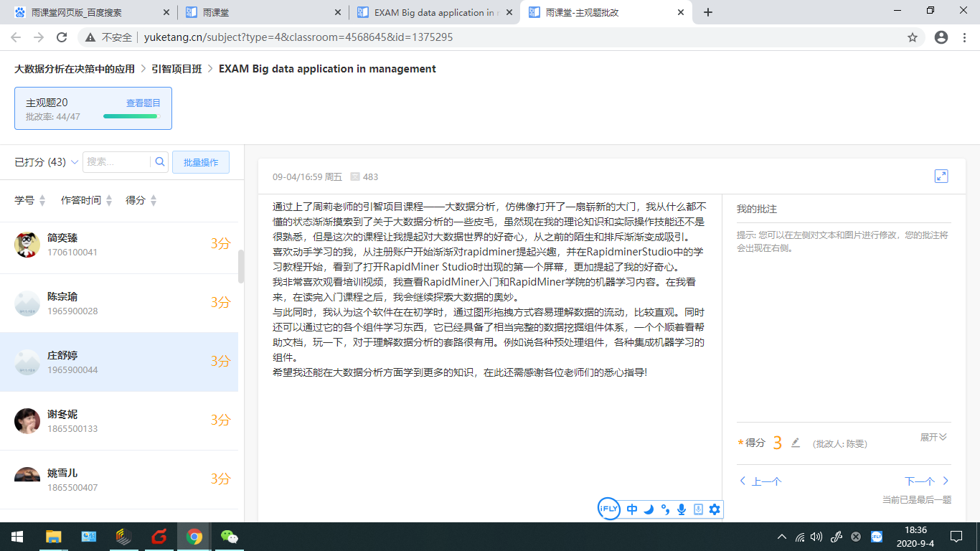Click the iFLY microphone voice input icon
Viewport: 980px width, 551px height.
point(682,509)
